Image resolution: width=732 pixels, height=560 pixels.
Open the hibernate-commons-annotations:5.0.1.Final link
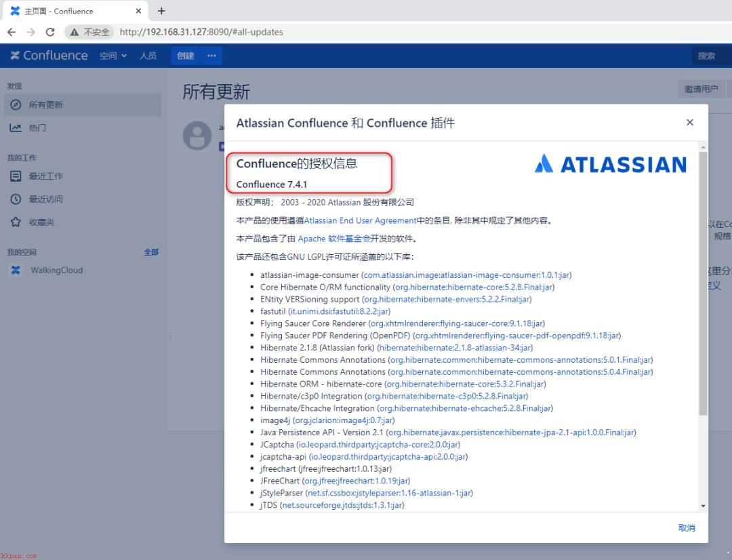click(x=521, y=360)
